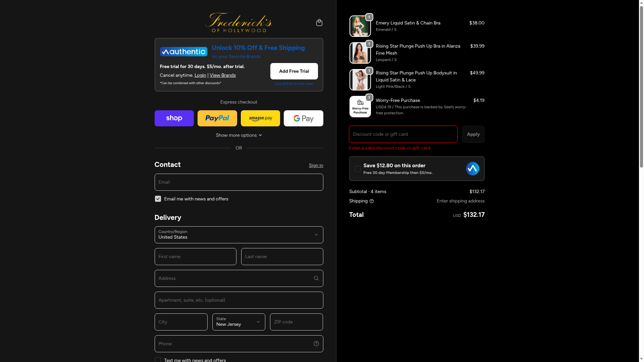Uncheck Email me with news and offers
Viewport: 644px width, 362px height.
(x=158, y=199)
